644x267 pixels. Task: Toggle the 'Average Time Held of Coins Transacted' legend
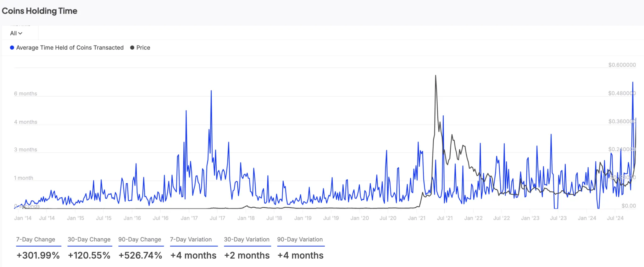coord(70,47)
